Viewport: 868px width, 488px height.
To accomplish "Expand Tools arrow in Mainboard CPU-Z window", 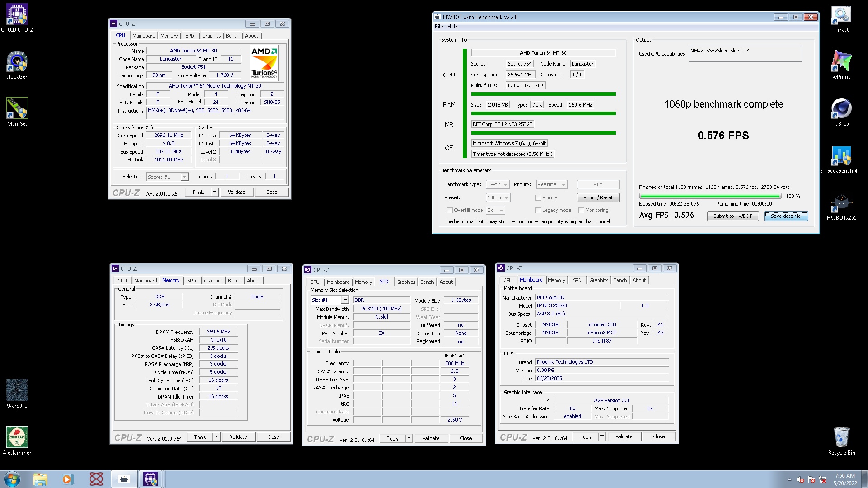I will [x=602, y=436].
